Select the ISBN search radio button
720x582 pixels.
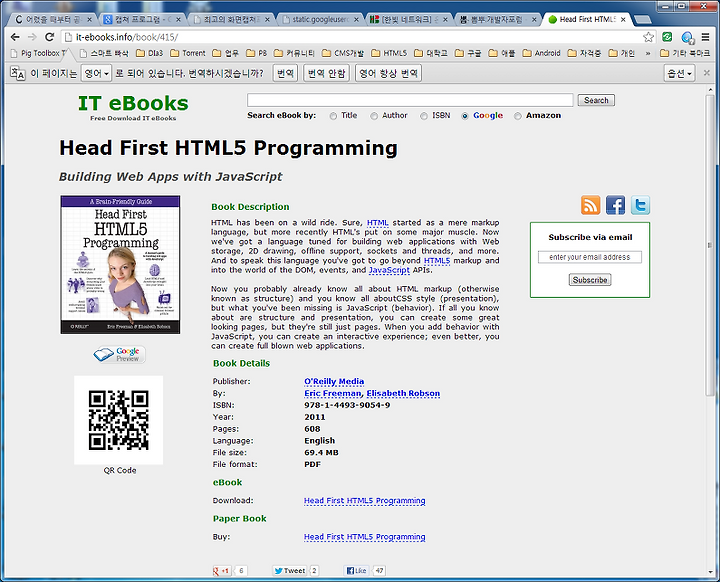point(424,116)
